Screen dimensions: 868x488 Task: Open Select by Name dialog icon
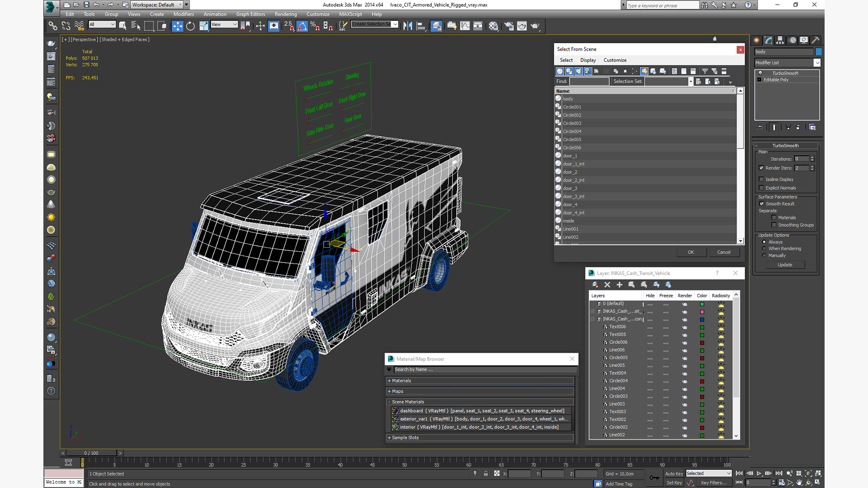(x=135, y=26)
